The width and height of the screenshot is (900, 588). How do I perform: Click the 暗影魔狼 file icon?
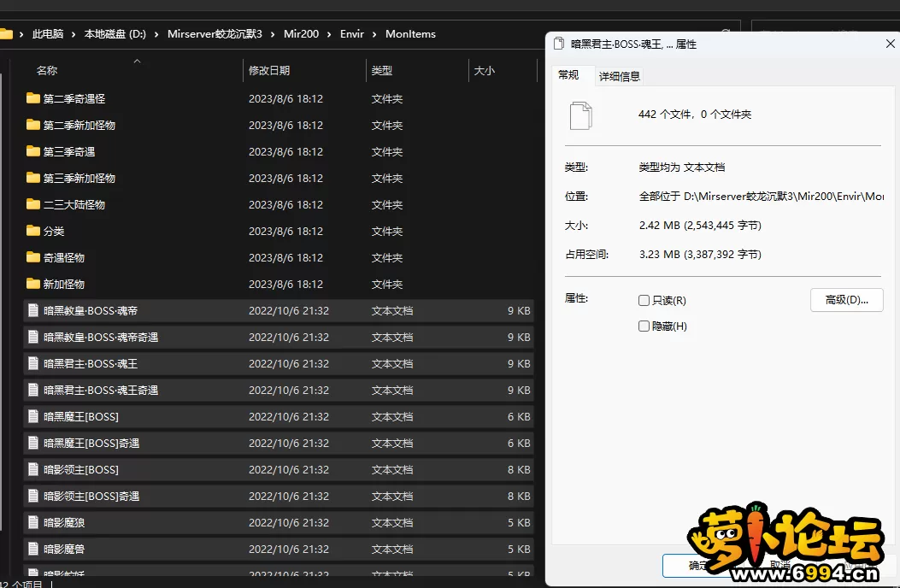tap(33, 522)
